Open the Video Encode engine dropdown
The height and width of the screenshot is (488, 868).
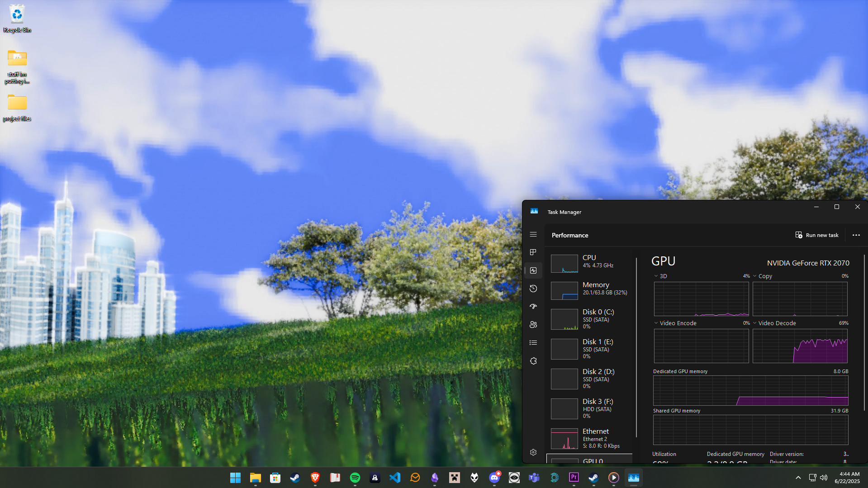point(656,323)
